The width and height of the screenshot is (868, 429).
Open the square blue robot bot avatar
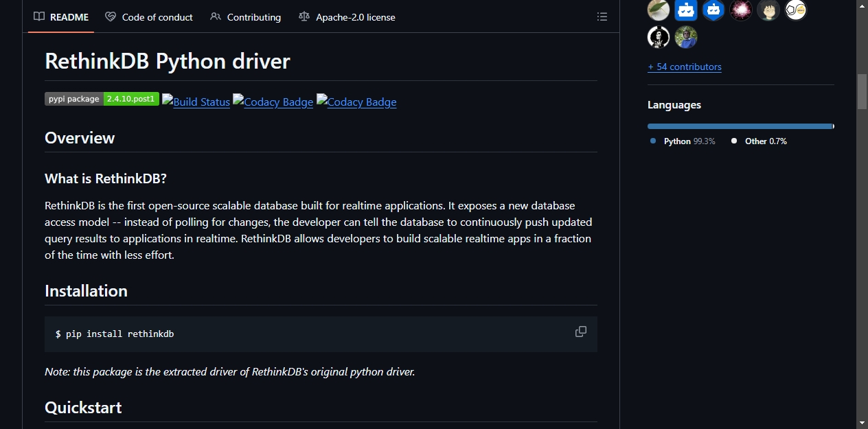click(x=686, y=10)
